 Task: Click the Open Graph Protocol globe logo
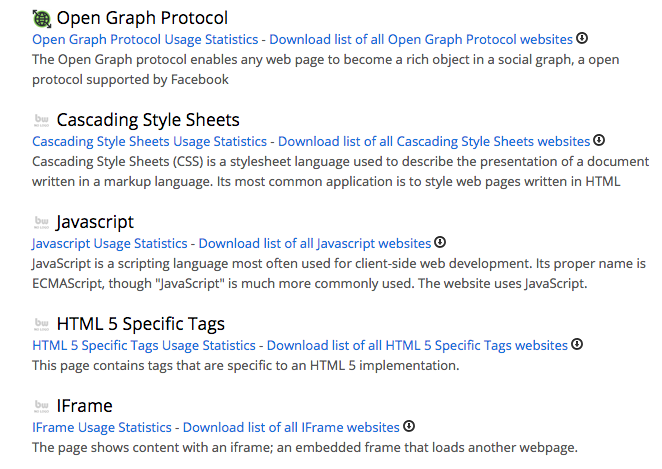pyautogui.click(x=41, y=19)
